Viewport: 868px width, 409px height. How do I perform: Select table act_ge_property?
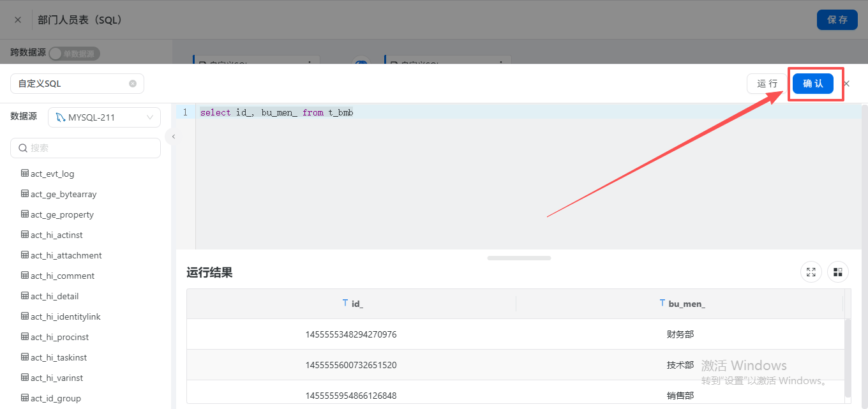tap(62, 214)
